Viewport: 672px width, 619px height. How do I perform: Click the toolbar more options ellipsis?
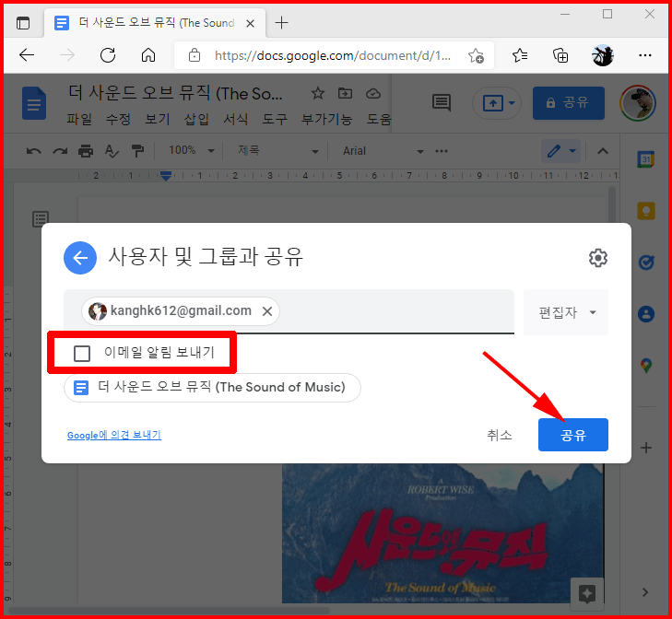[442, 151]
